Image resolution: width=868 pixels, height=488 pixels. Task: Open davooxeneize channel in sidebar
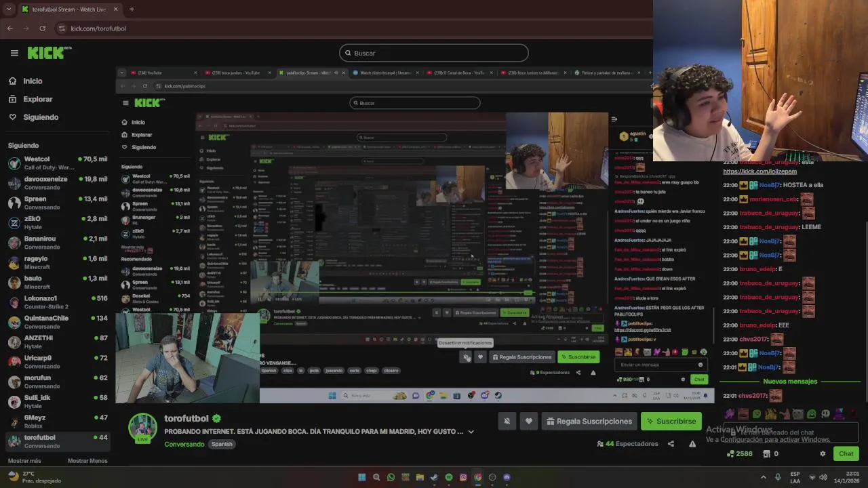[x=58, y=183]
